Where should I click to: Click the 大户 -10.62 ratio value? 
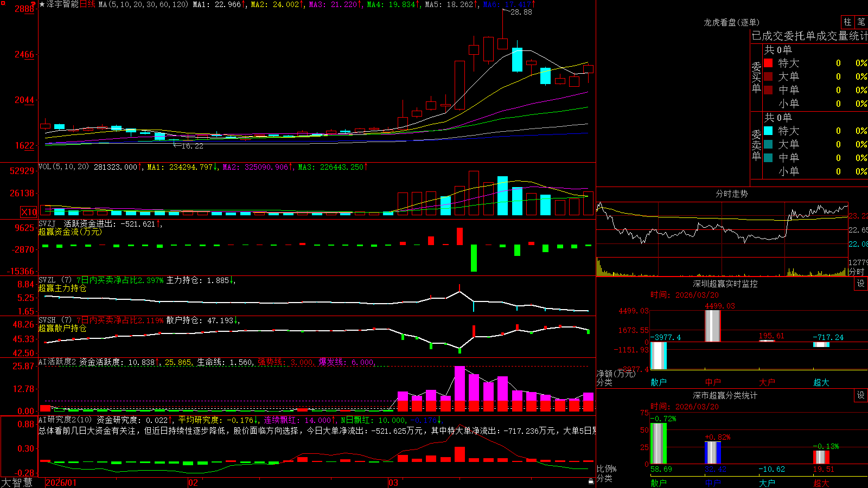pos(771,469)
